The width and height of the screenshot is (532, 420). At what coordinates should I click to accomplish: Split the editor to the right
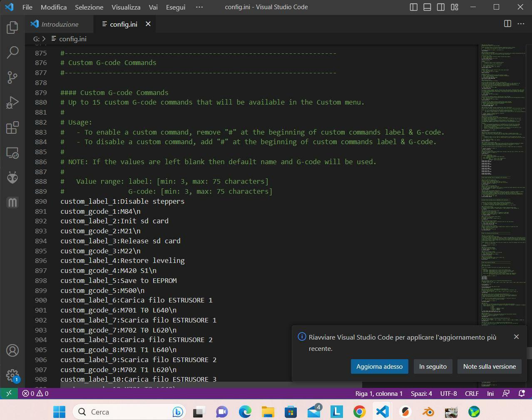pos(507,24)
